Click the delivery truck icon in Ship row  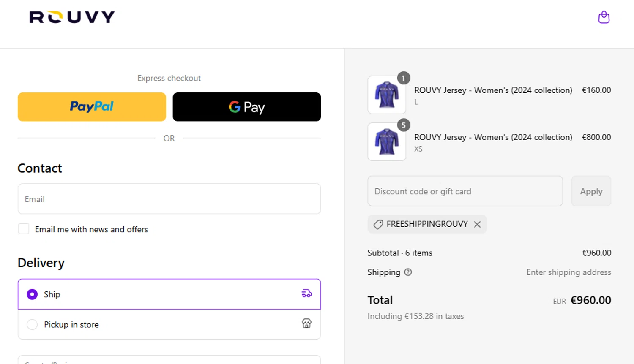[x=306, y=293]
